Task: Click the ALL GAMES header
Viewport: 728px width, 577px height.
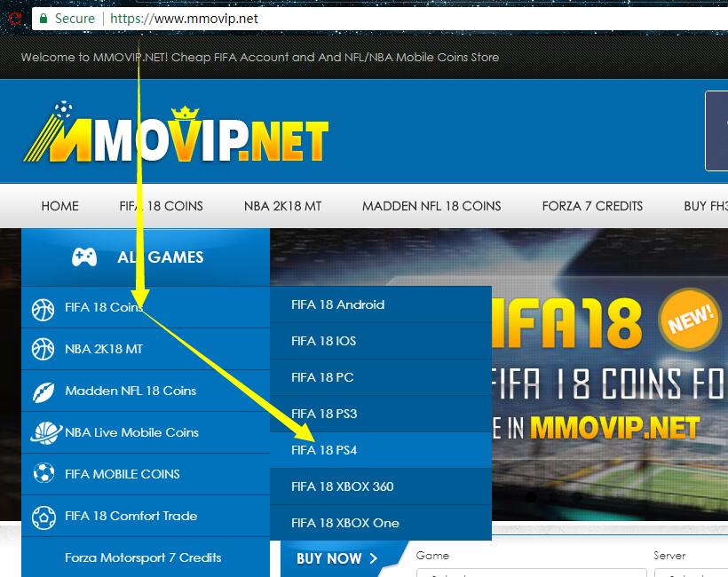Action: [x=146, y=257]
